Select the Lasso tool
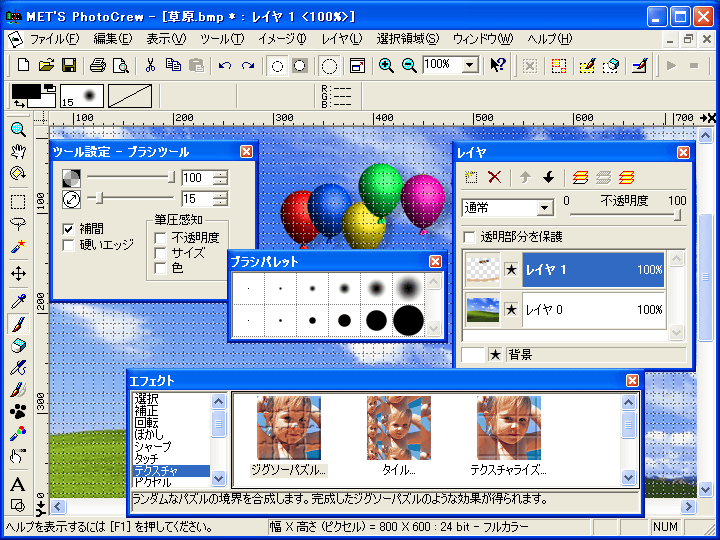This screenshot has width=720, height=540. click(x=18, y=224)
